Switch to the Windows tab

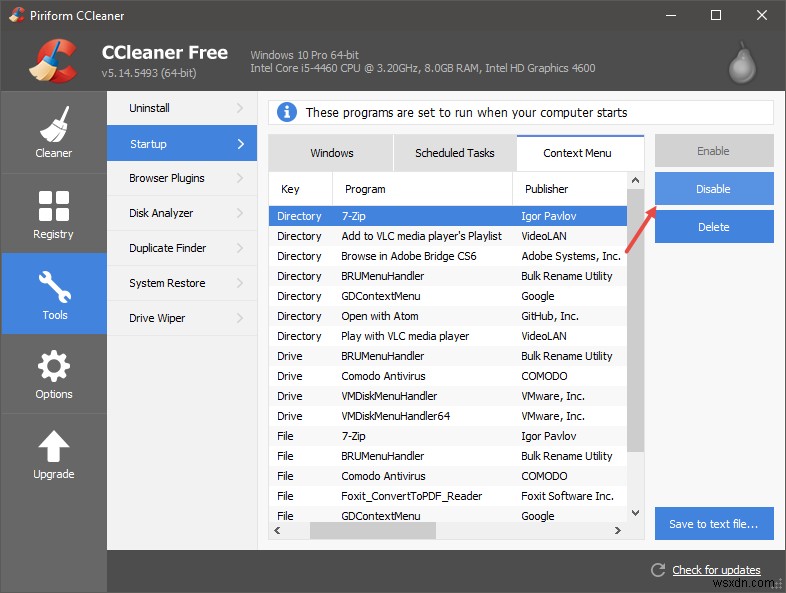pyautogui.click(x=332, y=153)
